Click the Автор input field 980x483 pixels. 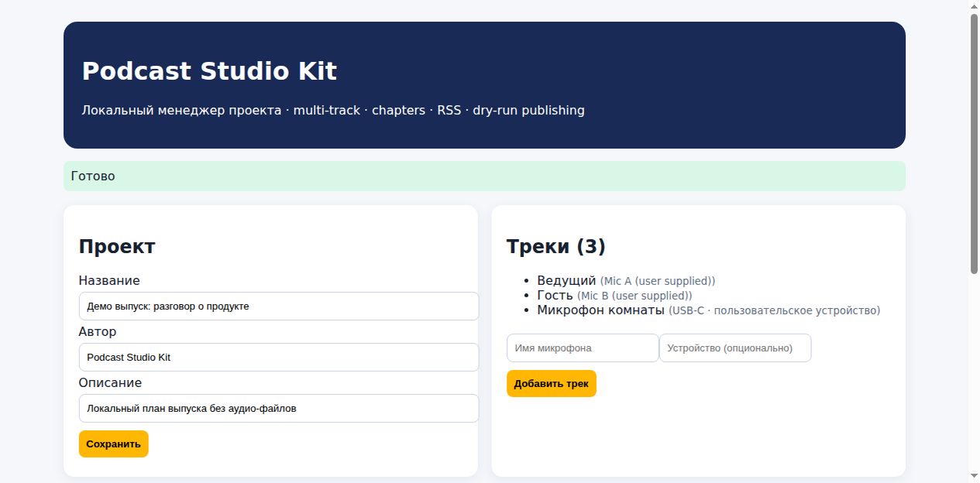279,357
